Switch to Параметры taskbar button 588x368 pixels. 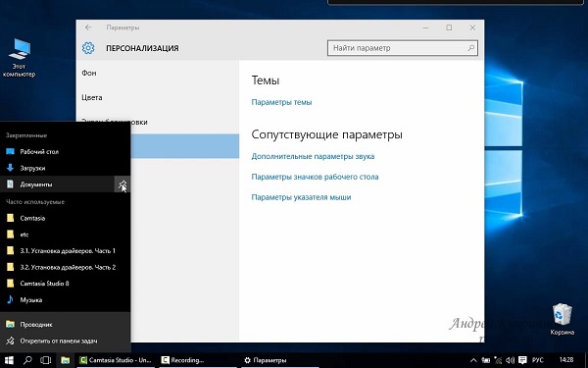coord(278,360)
